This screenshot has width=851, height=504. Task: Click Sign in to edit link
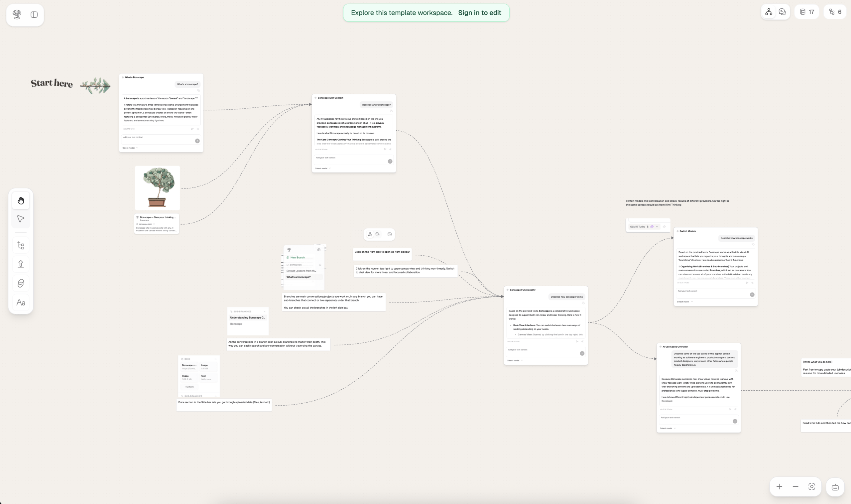(x=479, y=13)
